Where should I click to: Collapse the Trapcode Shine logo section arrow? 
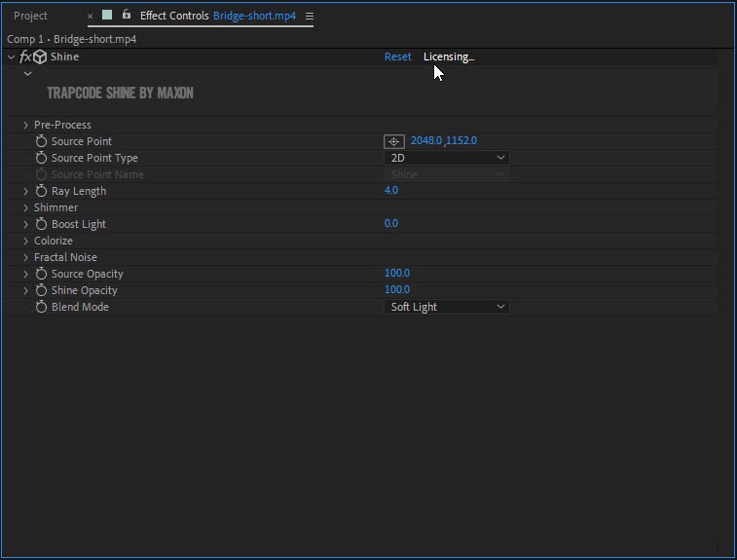pyautogui.click(x=27, y=74)
